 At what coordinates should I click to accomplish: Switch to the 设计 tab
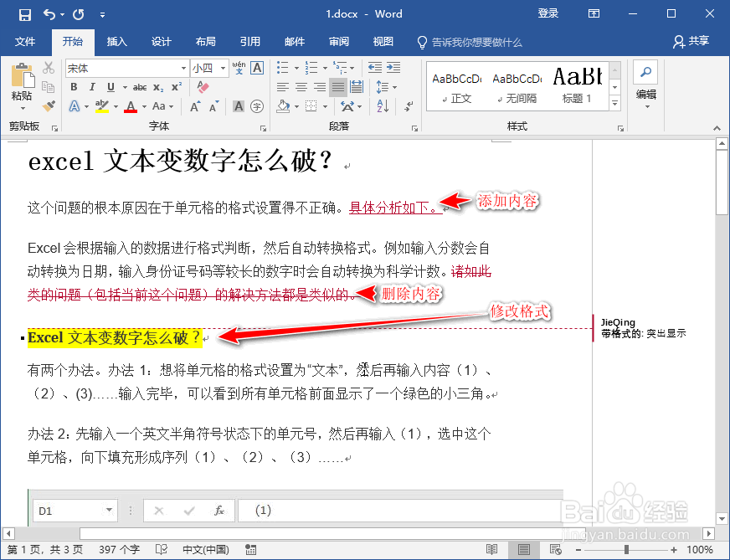tap(161, 42)
